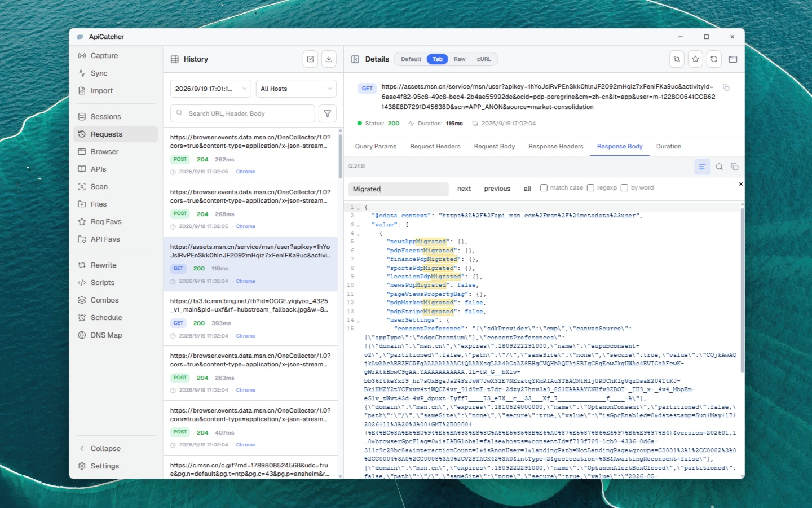
Task: Open Import from the sidebar
Action: [x=116, y=91]
